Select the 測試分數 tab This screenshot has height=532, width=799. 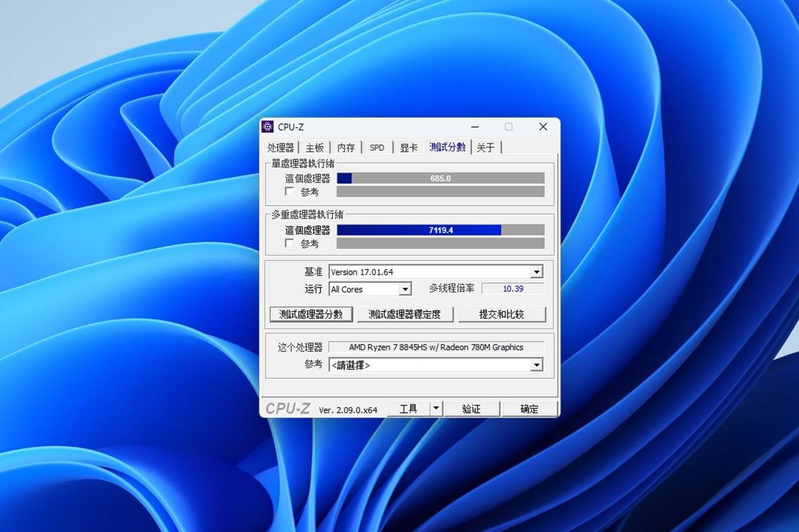(x=448, y=147)
